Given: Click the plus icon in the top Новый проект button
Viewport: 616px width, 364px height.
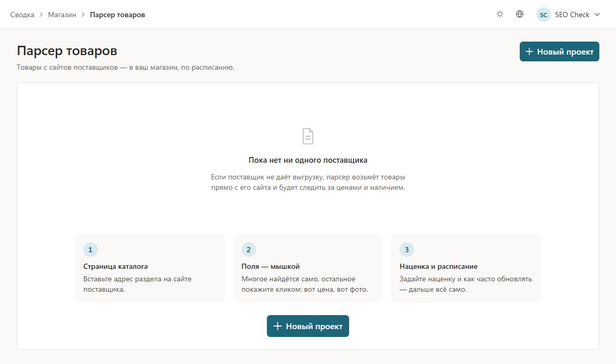Looking at the screenshot, I should pyautogui.click(x=529, y=51).
